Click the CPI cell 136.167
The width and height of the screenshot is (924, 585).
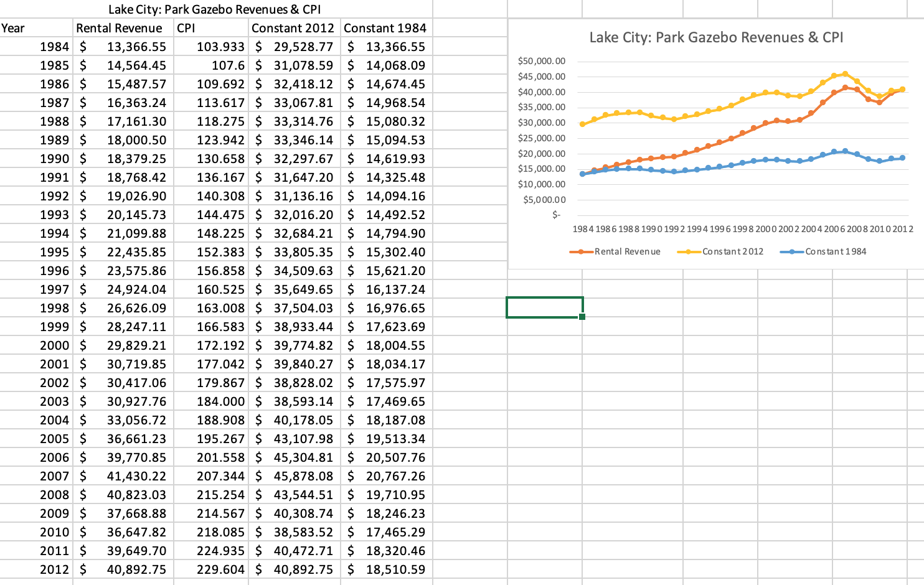click(x=211, y=177)
